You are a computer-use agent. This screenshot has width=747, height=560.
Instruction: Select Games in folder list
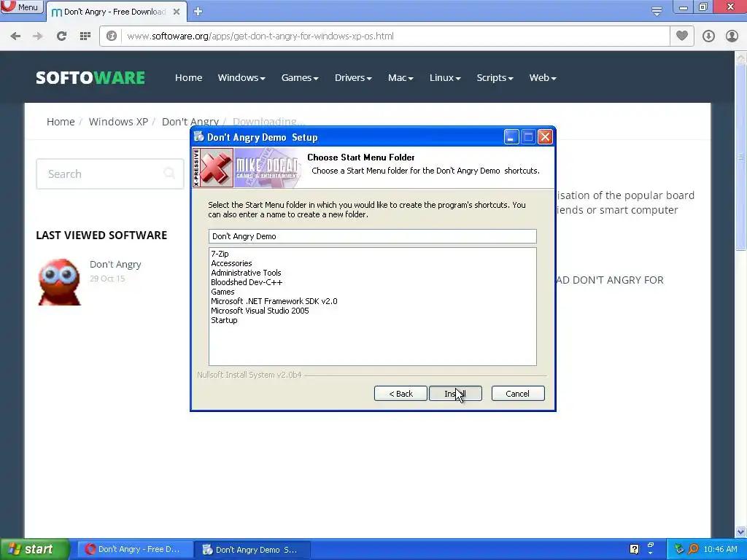222,292
